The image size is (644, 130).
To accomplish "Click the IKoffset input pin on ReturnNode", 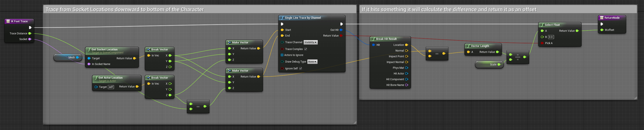I will 602,30.
